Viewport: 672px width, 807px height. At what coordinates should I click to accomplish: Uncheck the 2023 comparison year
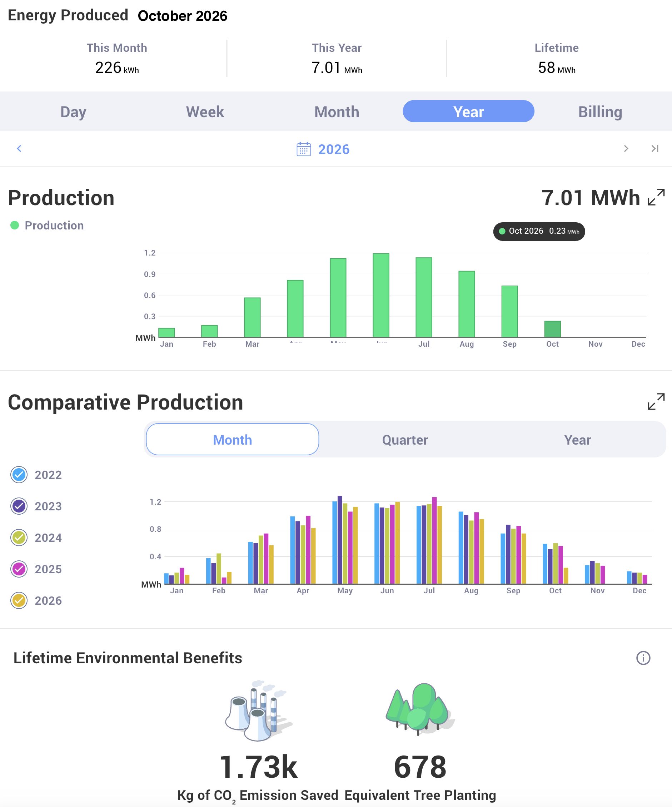(x=19, y=506)
